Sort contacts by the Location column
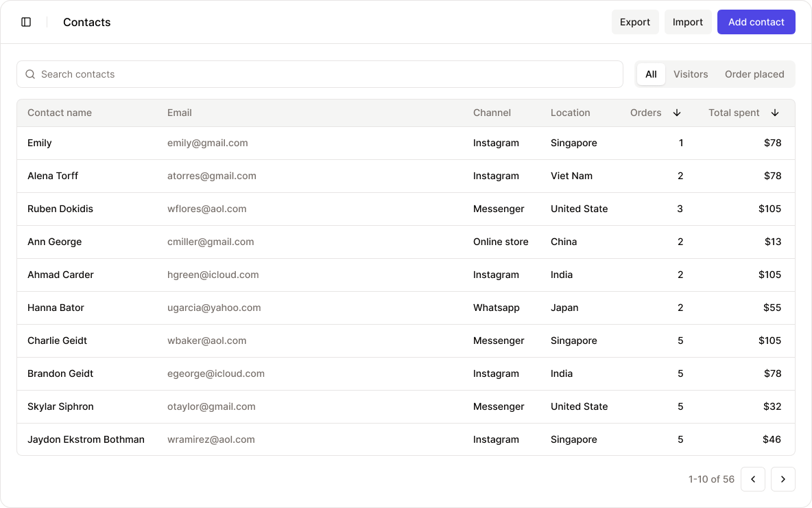Viewport: 812px width, 508px height. click(569, 113)
